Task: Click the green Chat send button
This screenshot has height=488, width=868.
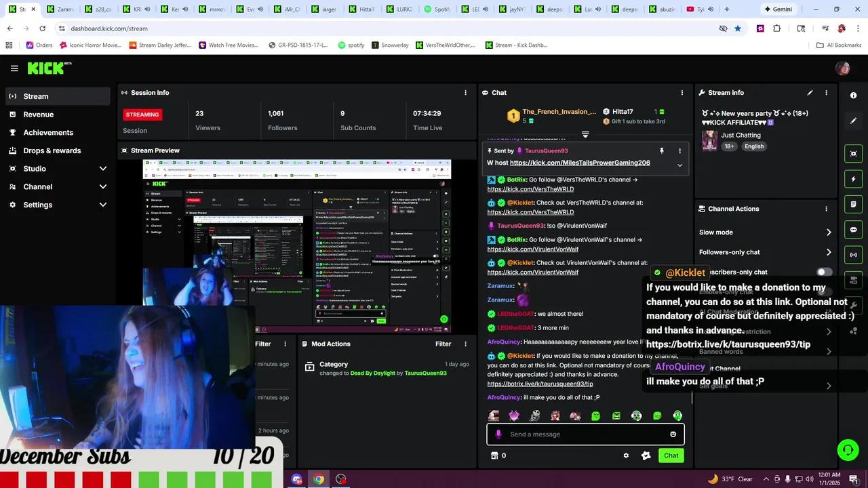Action: (x=671, y=455)
